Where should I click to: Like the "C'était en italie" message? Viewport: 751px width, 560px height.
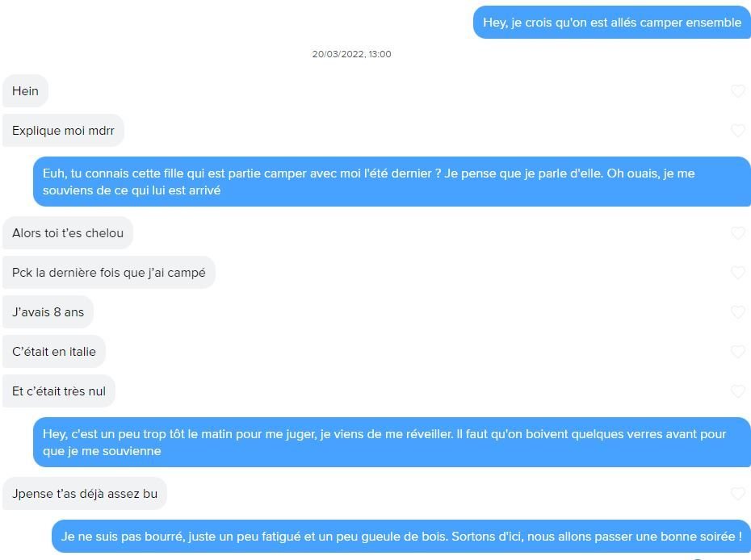tap(738, 352)
